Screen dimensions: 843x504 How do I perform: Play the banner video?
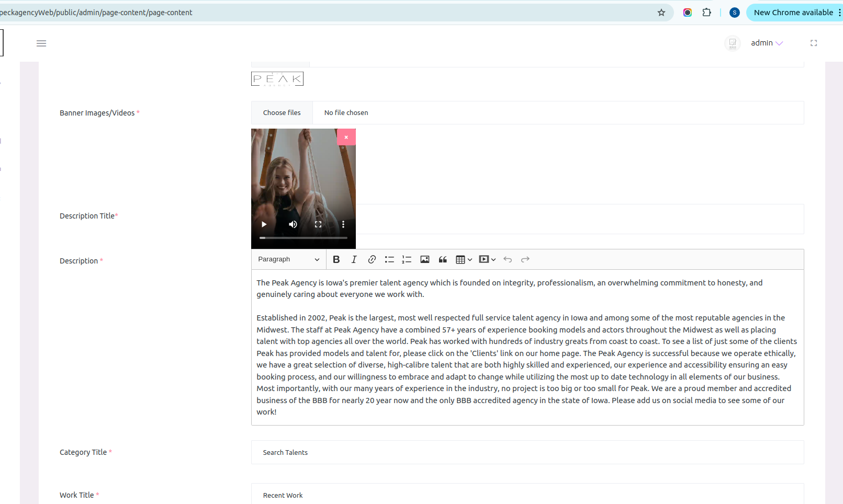tap(264, 224)
